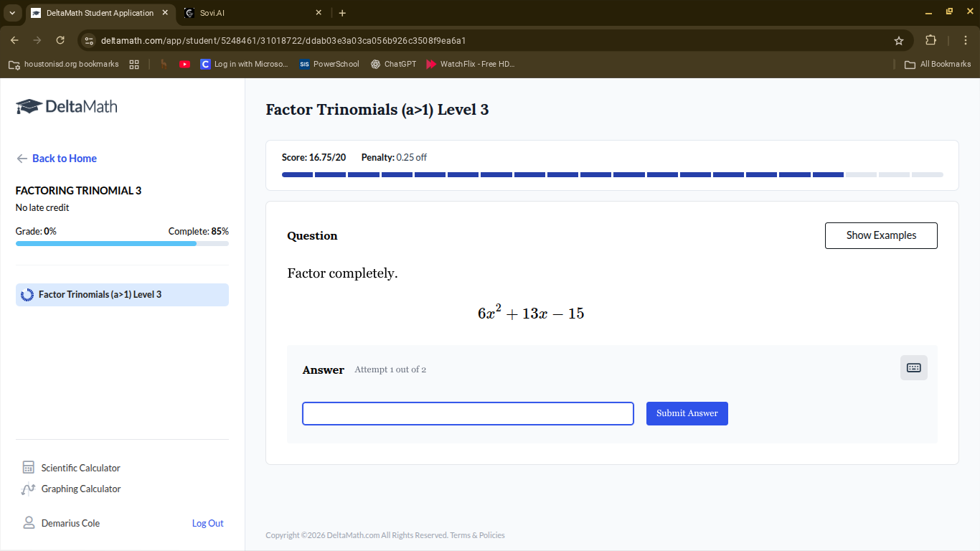Image resolution: width=980 pixels, height=551 pixels.
Task: Click the 'Grade: 0%' label
Action: pos(36,231)
